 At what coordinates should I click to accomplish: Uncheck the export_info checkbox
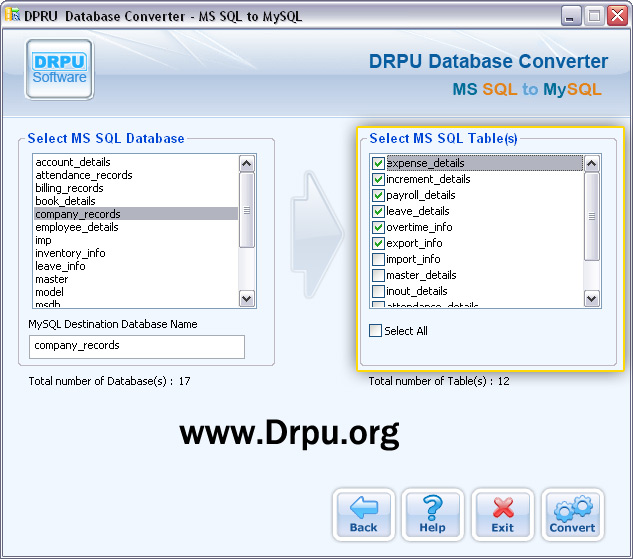(x=378, y=243)
